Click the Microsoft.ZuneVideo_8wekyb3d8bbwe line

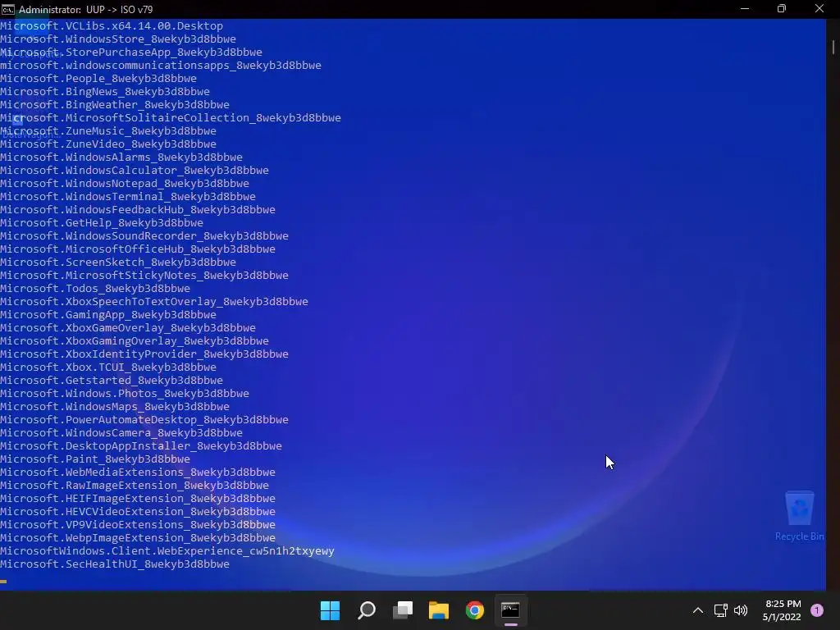pos(108,144)
